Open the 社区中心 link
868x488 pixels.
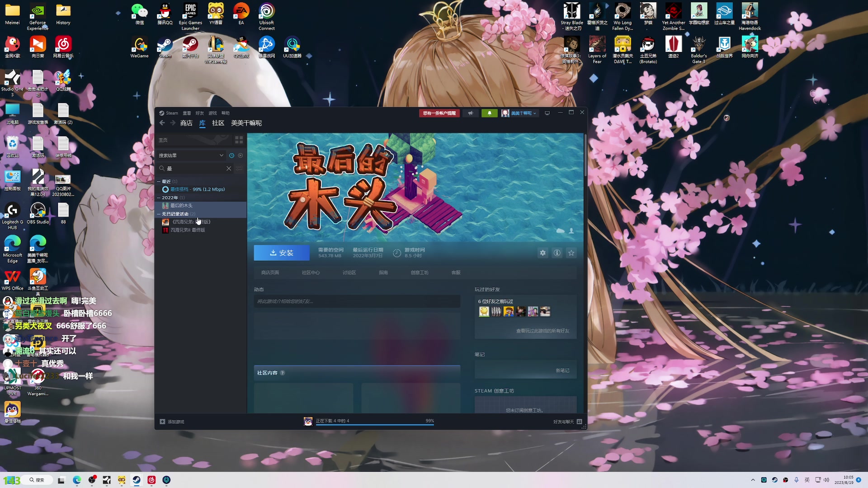[311, 272]
